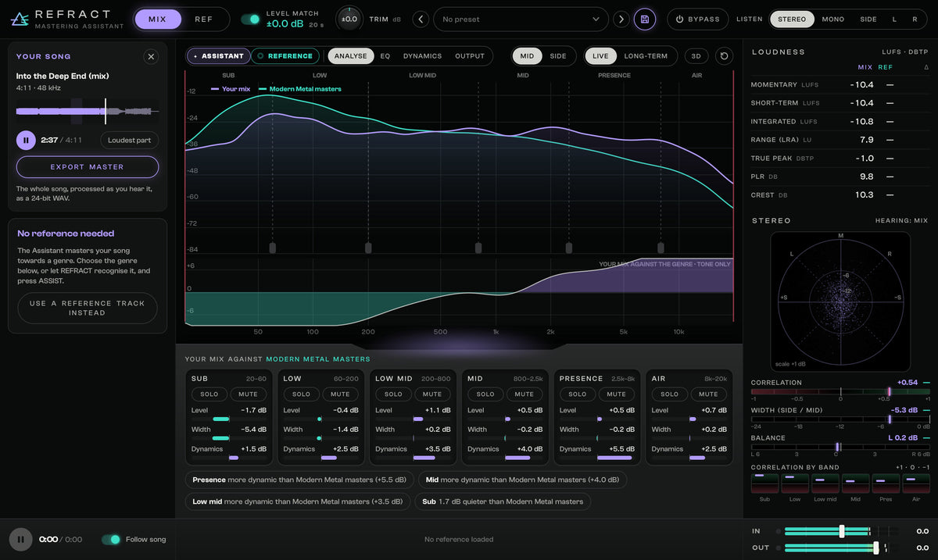Click the Width value -5.3 dB
This screenshot has width=938, height=560.
point(904,410)
